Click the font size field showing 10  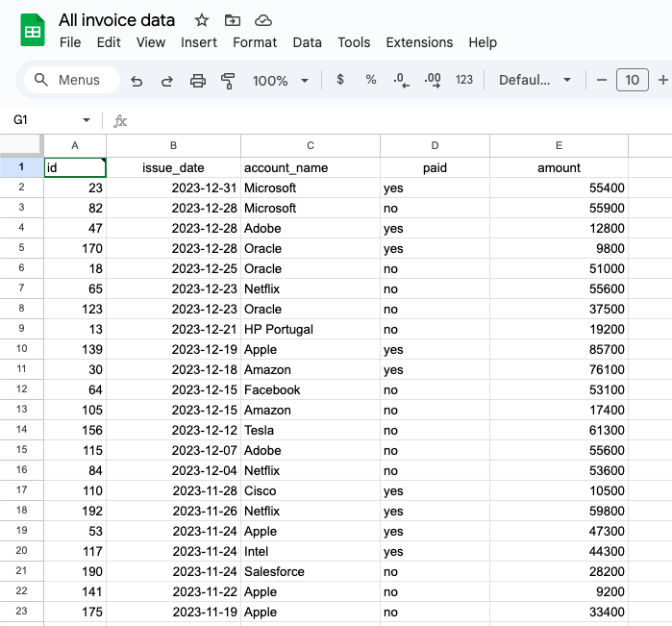(633, 80)
